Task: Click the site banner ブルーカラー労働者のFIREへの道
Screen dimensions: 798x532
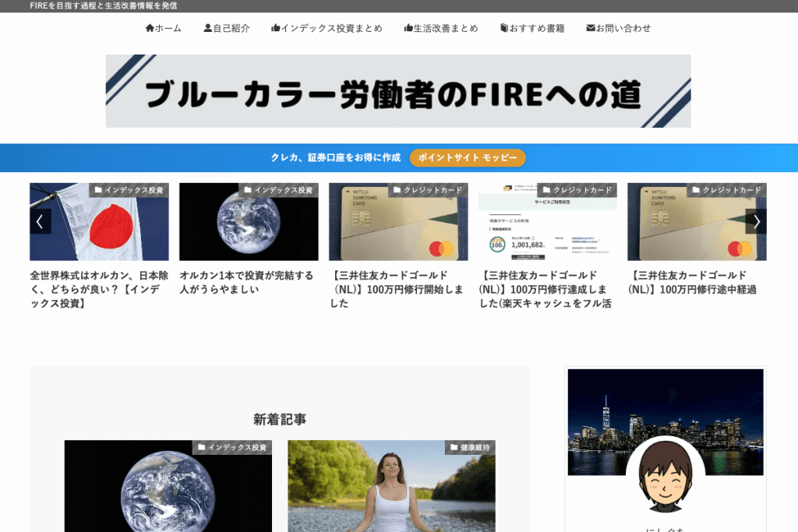Action: pos(398,90)
